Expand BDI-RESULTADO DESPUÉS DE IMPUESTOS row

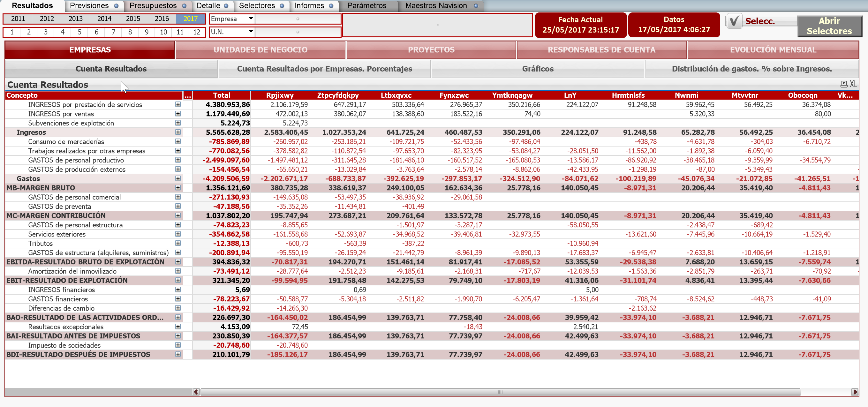tap(178, 354)
